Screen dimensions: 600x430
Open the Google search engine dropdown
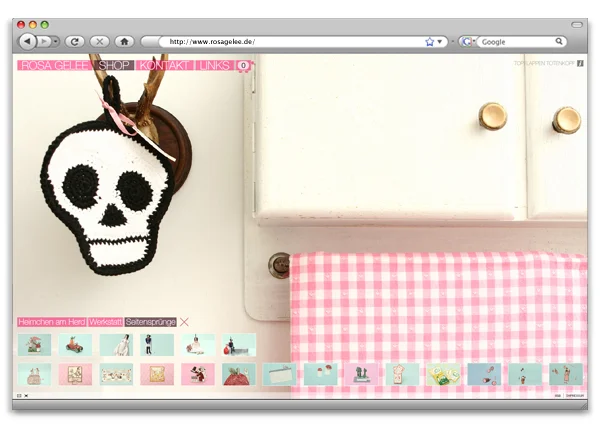point(467,42)
